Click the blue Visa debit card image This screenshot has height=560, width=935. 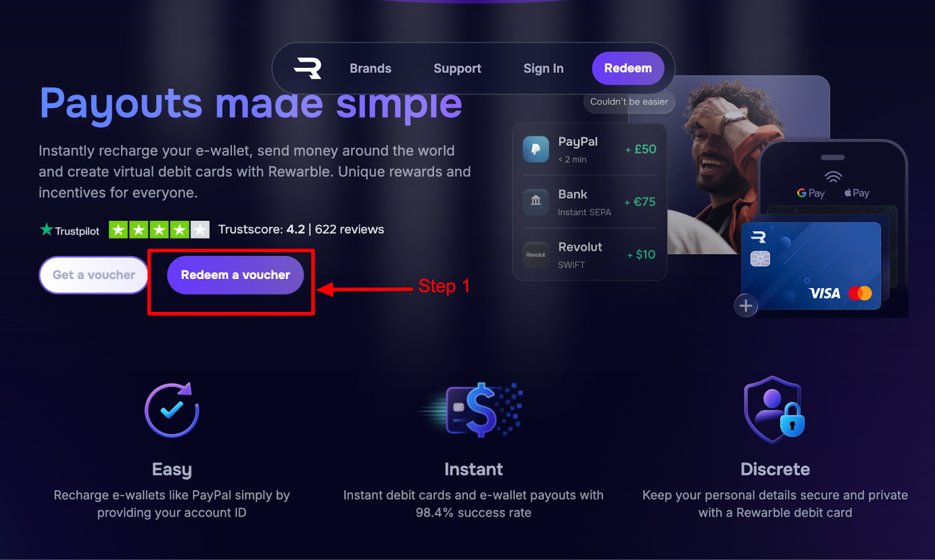click(x=811, y=266)
